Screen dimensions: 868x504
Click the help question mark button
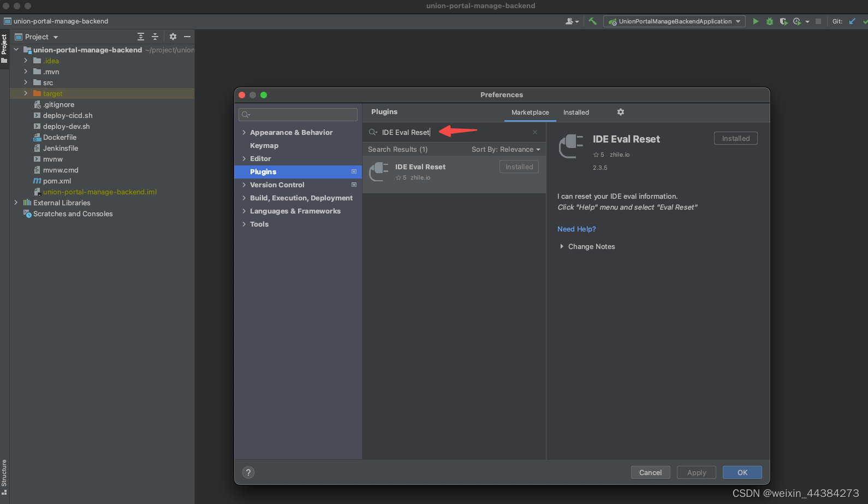[248, 473]
